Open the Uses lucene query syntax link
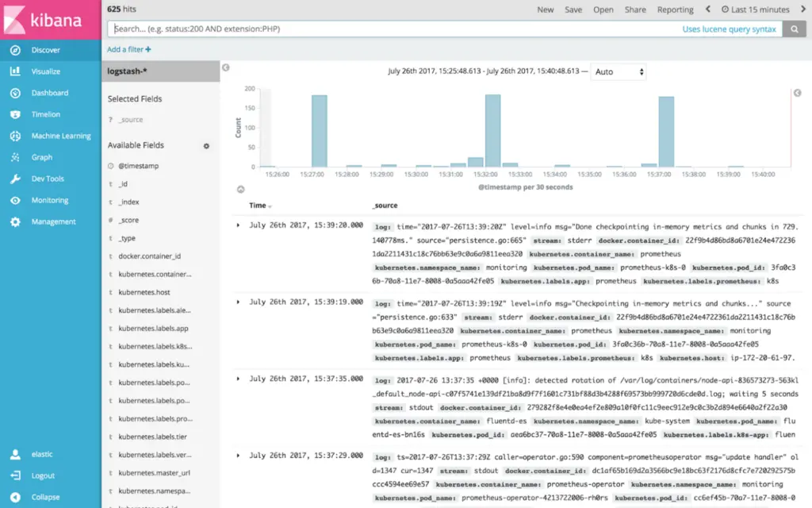 pos(729,29)
